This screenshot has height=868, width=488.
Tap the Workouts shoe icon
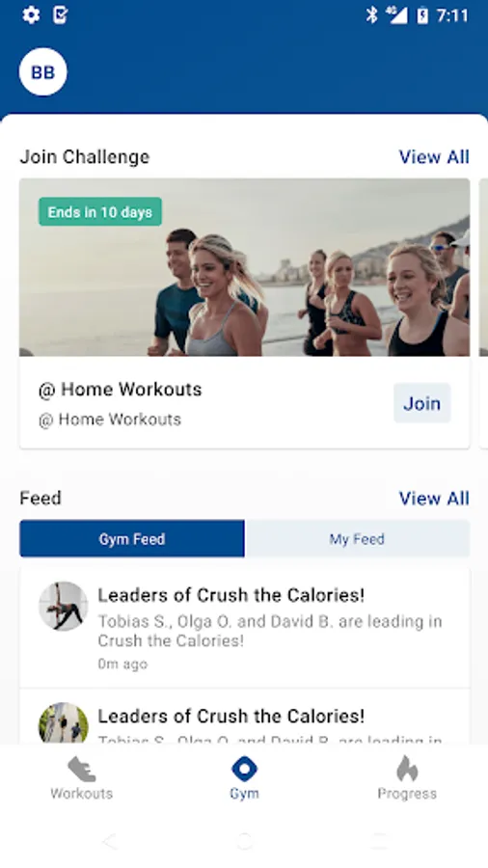[x=81, y=769]
